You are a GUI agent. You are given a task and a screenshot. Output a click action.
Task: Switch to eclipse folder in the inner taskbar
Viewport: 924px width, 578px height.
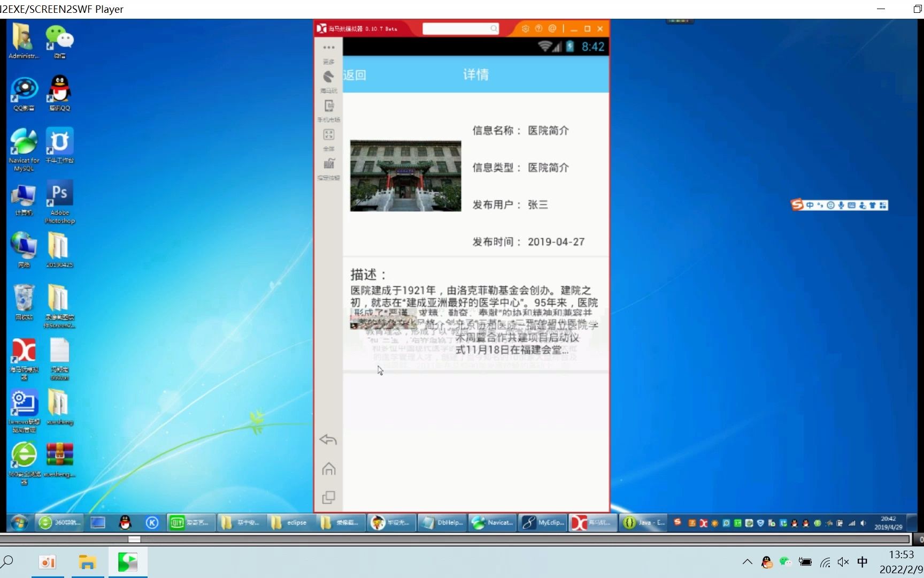(x=290, y=522)
